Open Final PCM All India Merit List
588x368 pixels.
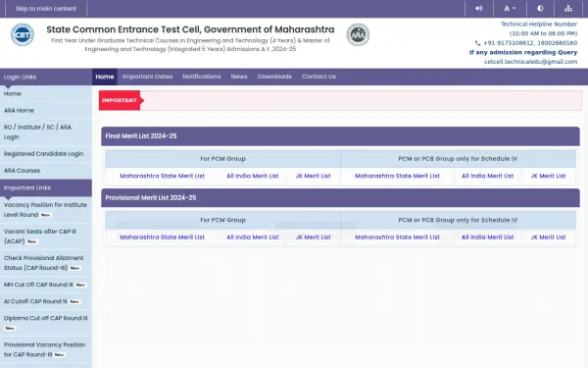tap(253, 176)
